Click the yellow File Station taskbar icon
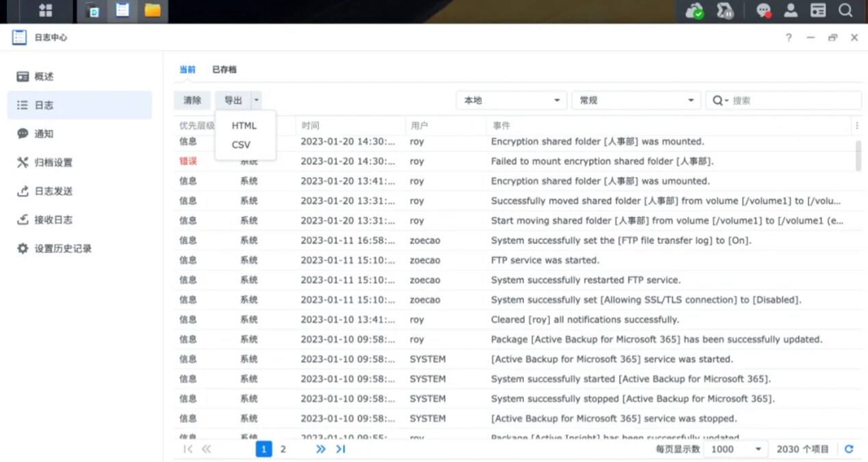868x462 pixels. [152, 10]
